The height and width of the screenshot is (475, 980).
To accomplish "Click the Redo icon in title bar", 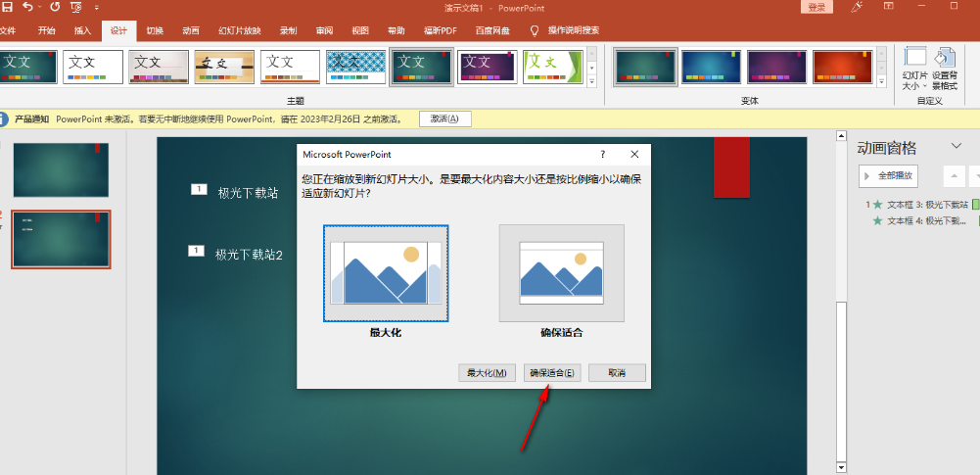I will tap(53, 7).
